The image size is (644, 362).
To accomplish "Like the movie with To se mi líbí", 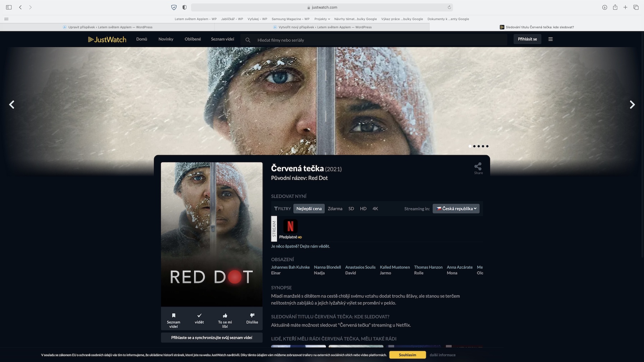I will (225, 320).
